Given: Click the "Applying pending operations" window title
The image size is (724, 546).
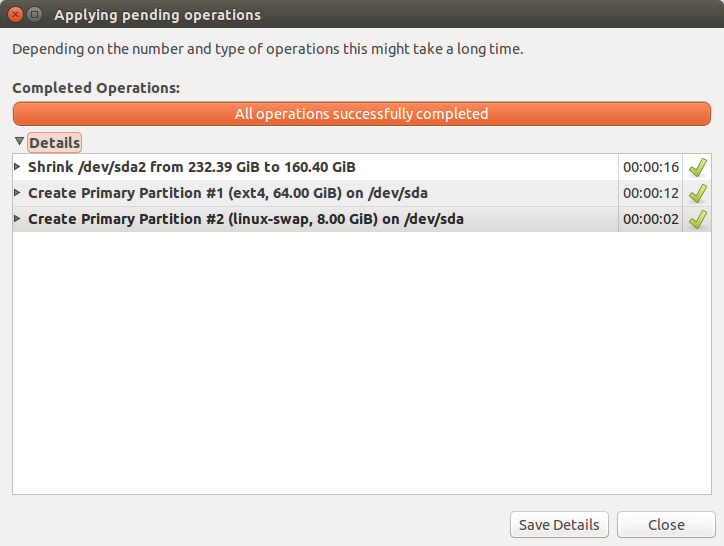Looking at the screenshot, I should click(157, 15).
